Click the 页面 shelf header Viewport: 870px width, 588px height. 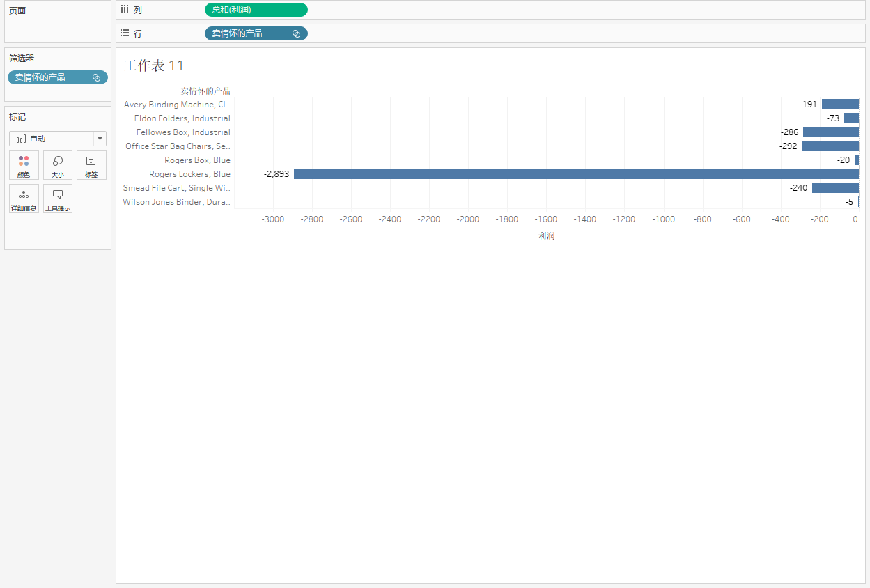click(x=17, y=10)
